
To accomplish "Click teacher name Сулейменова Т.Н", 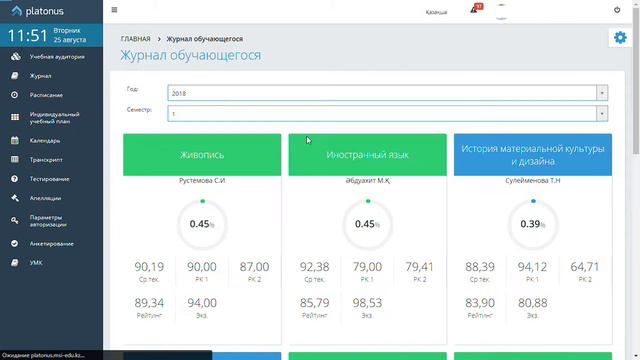I will (x=533, y=180).
